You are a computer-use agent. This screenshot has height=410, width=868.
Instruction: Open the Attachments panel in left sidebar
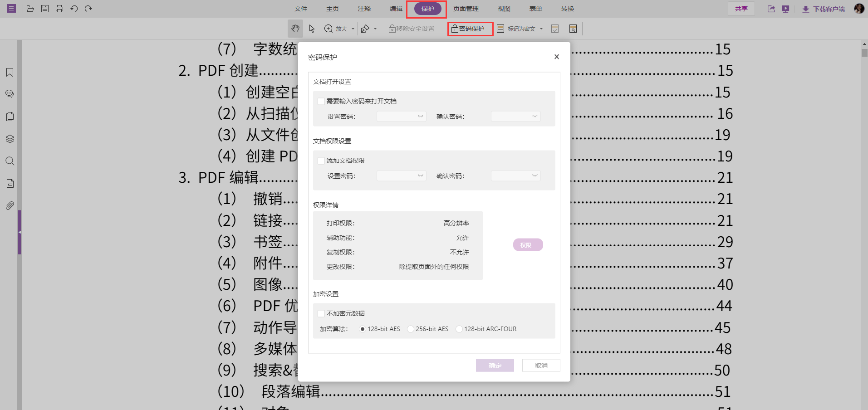pyautogui.click(x=10, y=205)
